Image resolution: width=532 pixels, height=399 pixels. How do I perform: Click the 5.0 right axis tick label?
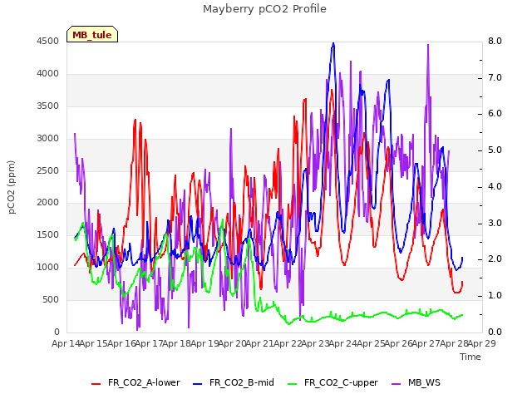(495, 150)
